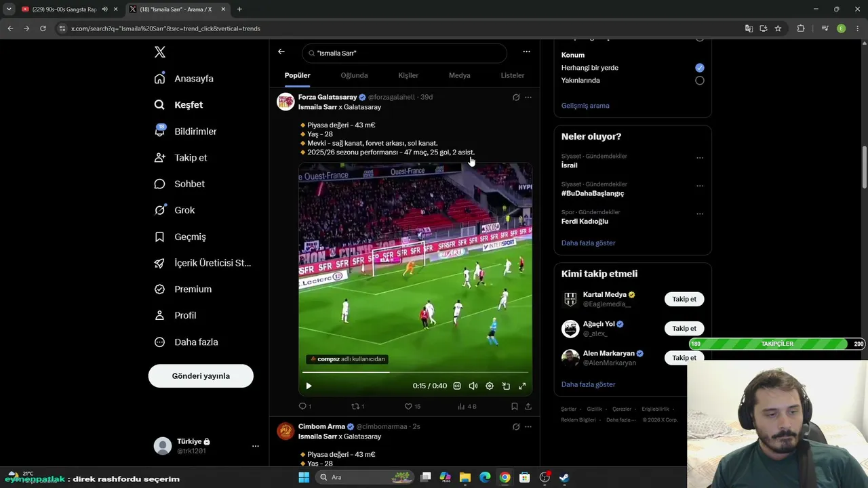
Task: Open Cimbom Arma post Grok icon
Action: (516, 427)
